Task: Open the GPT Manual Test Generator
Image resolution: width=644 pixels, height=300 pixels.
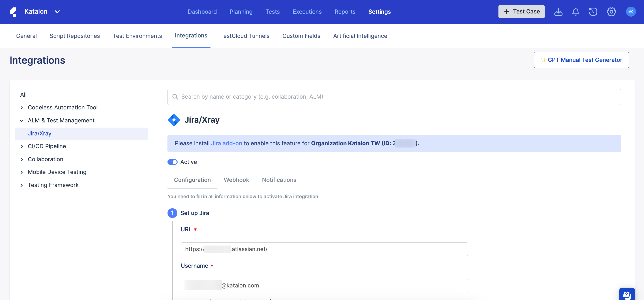Action: 581,60
